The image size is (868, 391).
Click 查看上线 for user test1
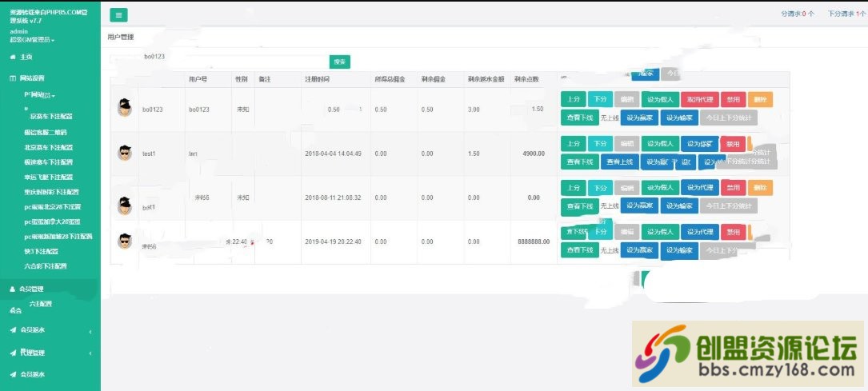[x=619, y=162]
